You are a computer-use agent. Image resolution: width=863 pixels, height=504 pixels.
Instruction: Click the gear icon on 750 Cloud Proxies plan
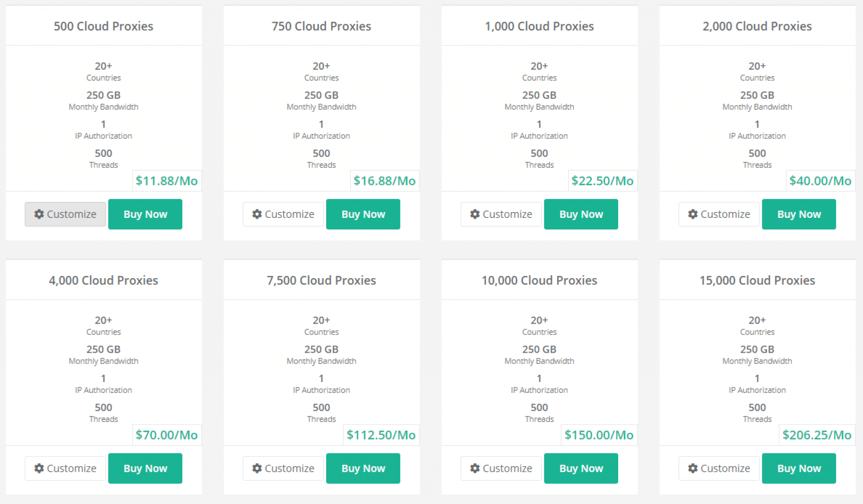(257, 214)
